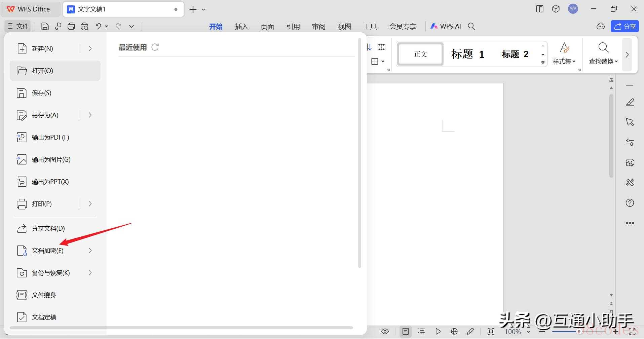Open the WPS AI assistant

446,26
